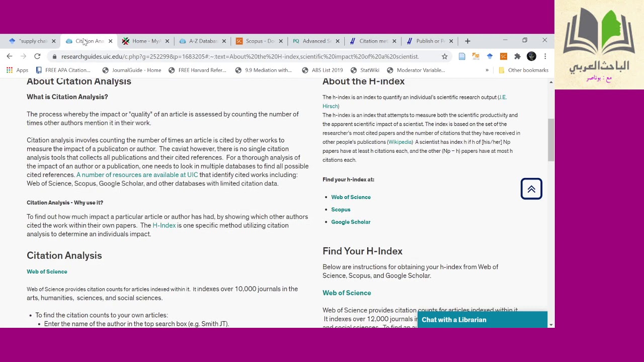Click 'Citation Analysis - Why use it?' subheading
The image size is (644, 362).
65,203
